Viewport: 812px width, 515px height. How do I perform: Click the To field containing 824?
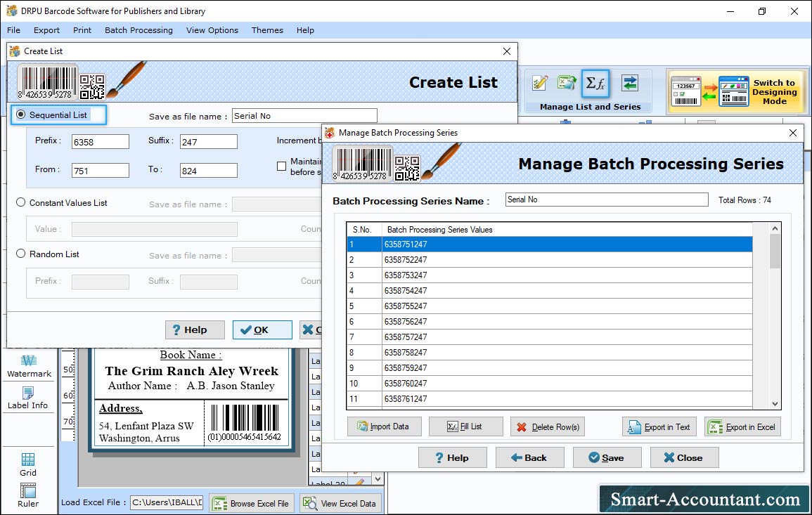point(209,171)
